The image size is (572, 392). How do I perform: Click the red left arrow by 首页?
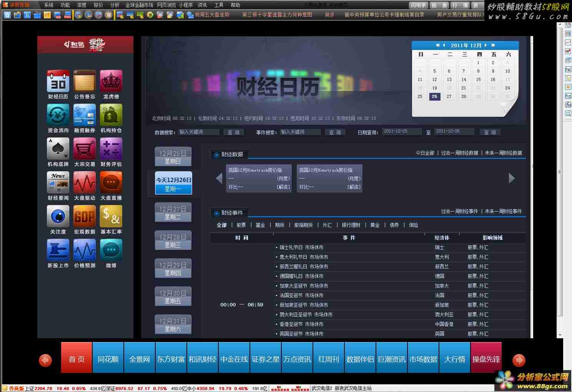45,360
